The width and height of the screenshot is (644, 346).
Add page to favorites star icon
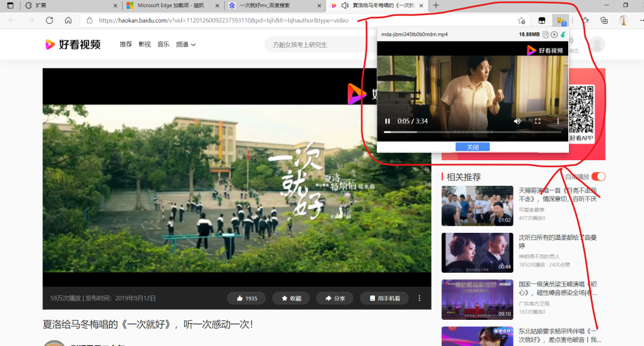(x=521, y=20)
